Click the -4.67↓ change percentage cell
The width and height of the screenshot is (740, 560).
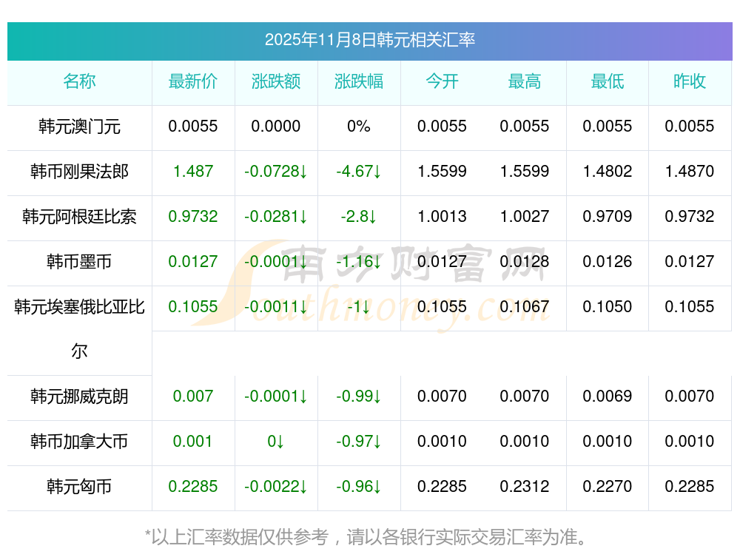click(x=359, y=172)
